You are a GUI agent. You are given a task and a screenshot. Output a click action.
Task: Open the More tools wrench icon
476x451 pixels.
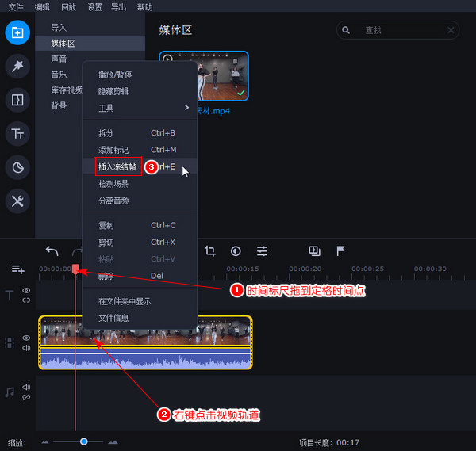[x=17, y=201]
